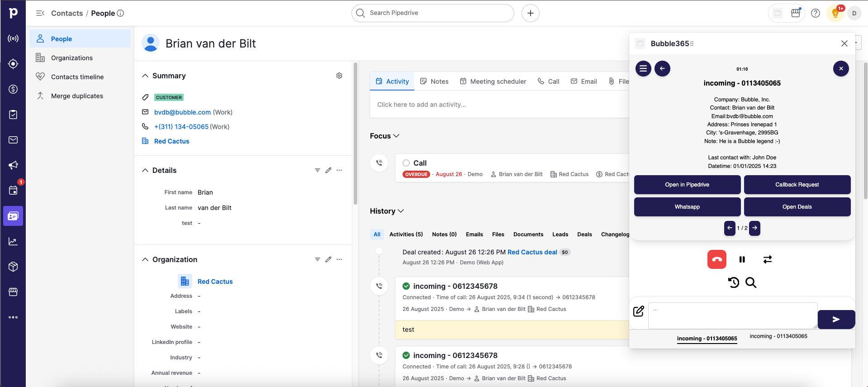The width and height of the screenshot is (868, 387).
Task: Mark the overdue Call activity as done
Action: coord(406,163)
